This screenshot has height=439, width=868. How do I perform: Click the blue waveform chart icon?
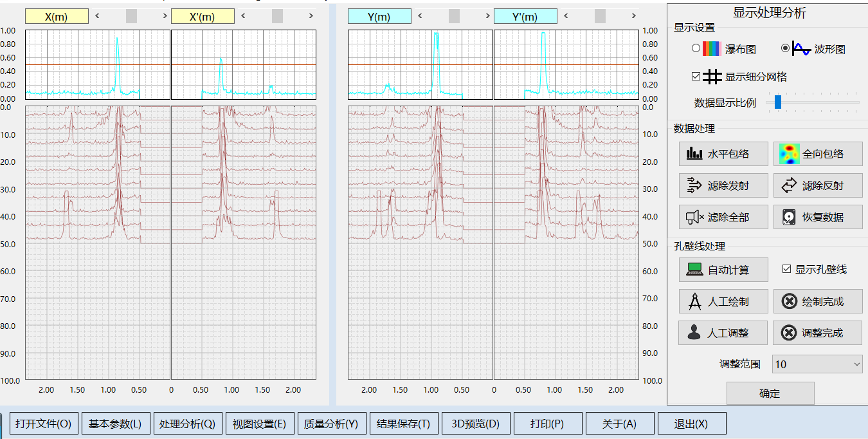801,48
